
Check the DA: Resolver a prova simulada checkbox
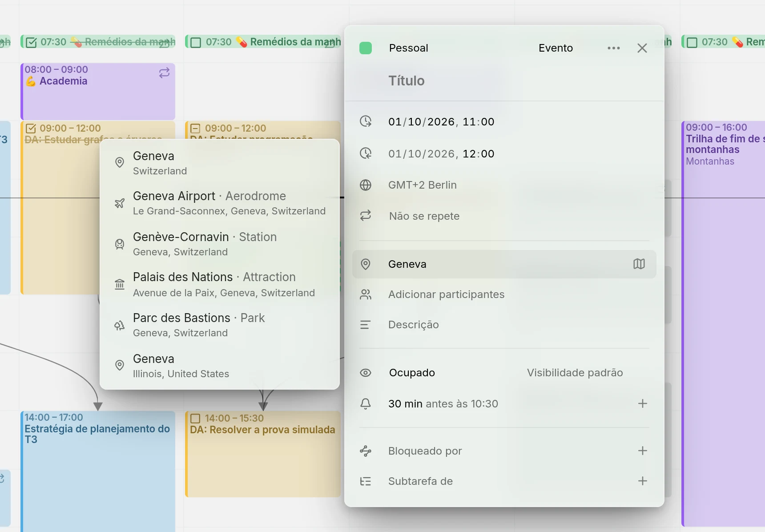[x=195, y=419]
